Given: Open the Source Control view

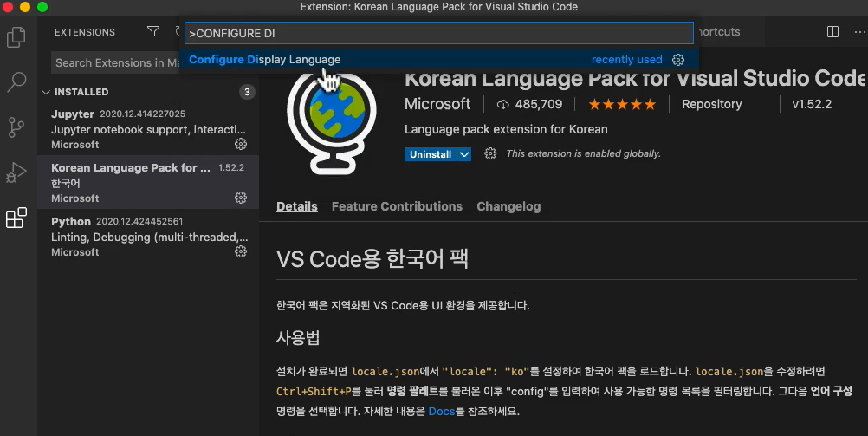Looking at the screenshot, I should tap(16, 127).
